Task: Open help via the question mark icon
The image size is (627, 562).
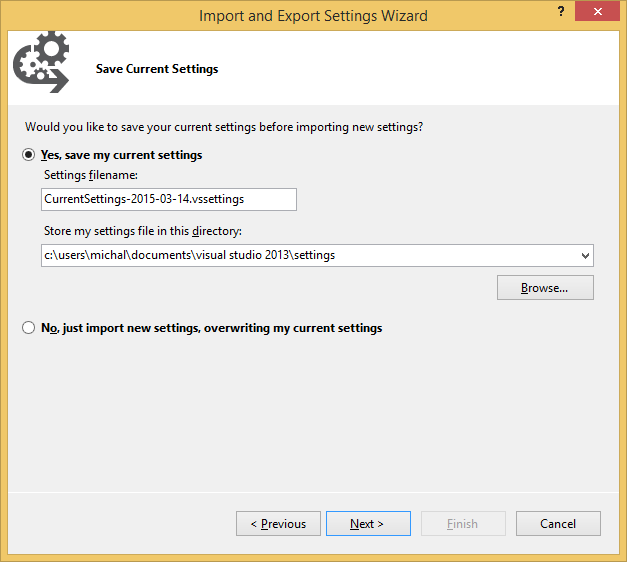Action: (561, 11)
